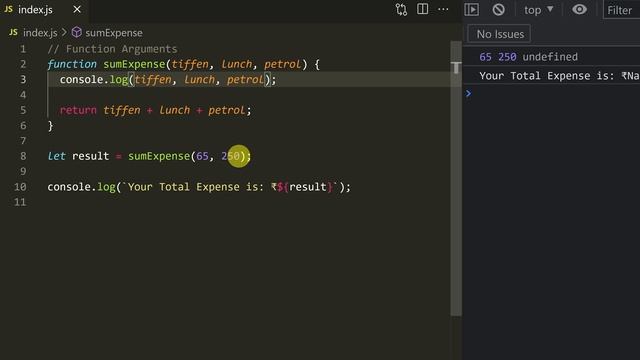The width and height of the screenshot is (640, 360).
Task: Click 'console' on line 10
Action: point(69,187)
